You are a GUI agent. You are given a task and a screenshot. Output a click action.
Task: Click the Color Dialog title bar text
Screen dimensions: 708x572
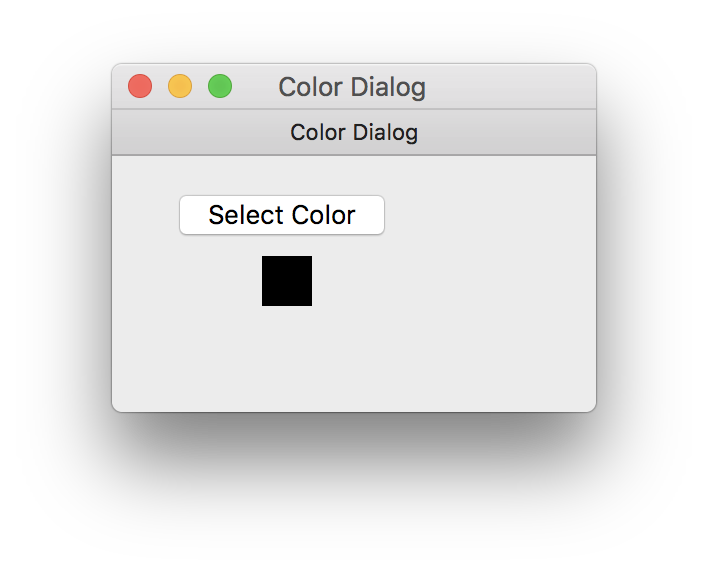[352, 88]
